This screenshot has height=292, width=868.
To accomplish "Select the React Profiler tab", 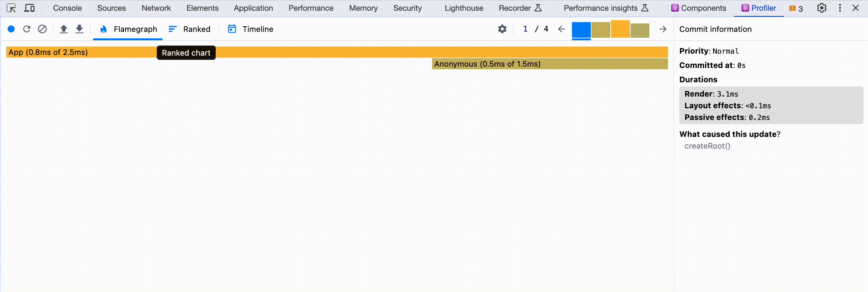I will point(759,8).
